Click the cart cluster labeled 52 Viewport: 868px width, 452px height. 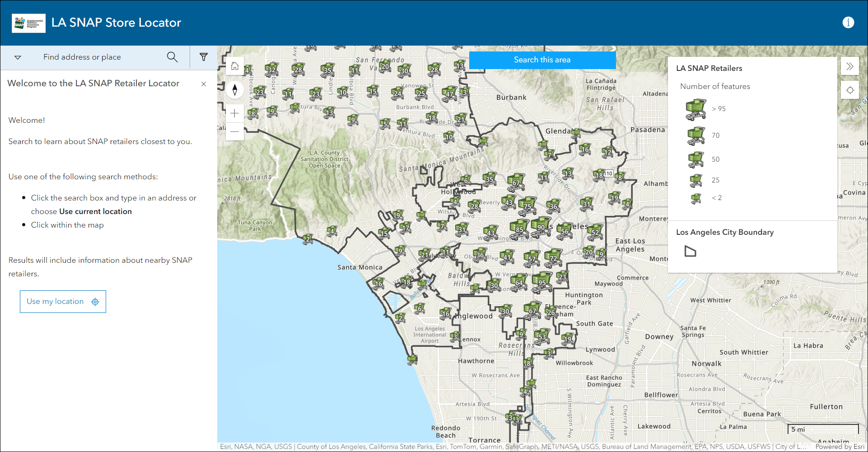tap(595, 232)
